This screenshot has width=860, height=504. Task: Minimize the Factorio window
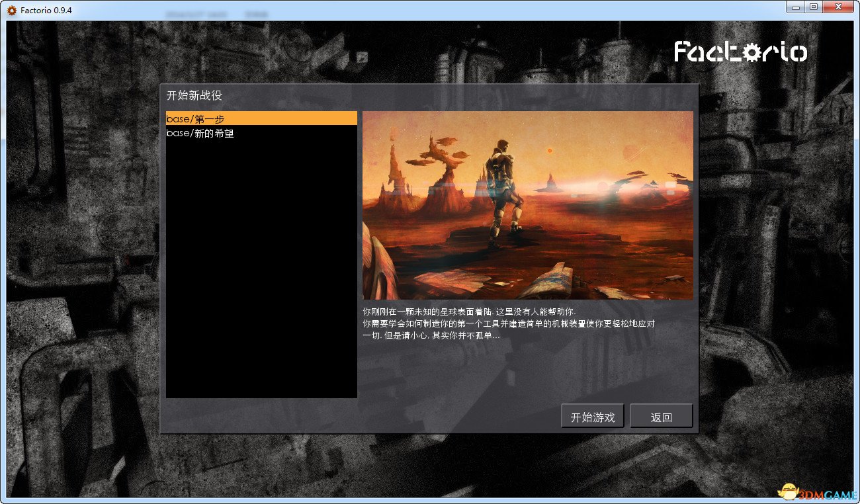(796, 7)
